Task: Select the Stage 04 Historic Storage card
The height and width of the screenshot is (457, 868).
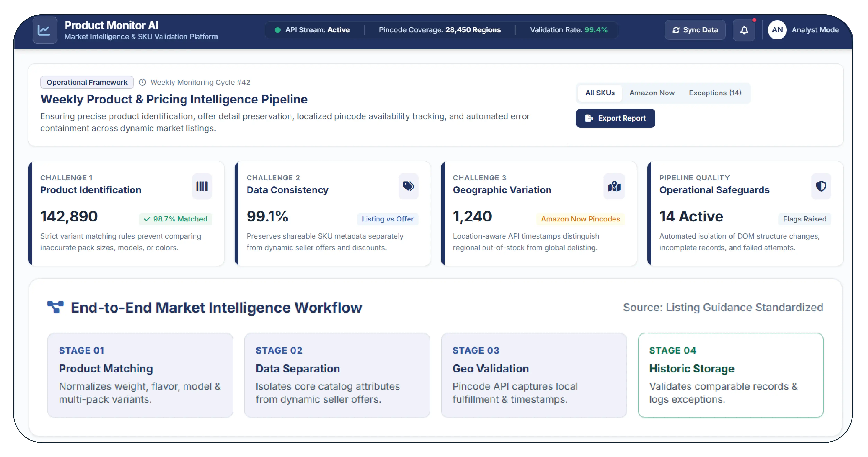Action: click(x=731, y=375)
